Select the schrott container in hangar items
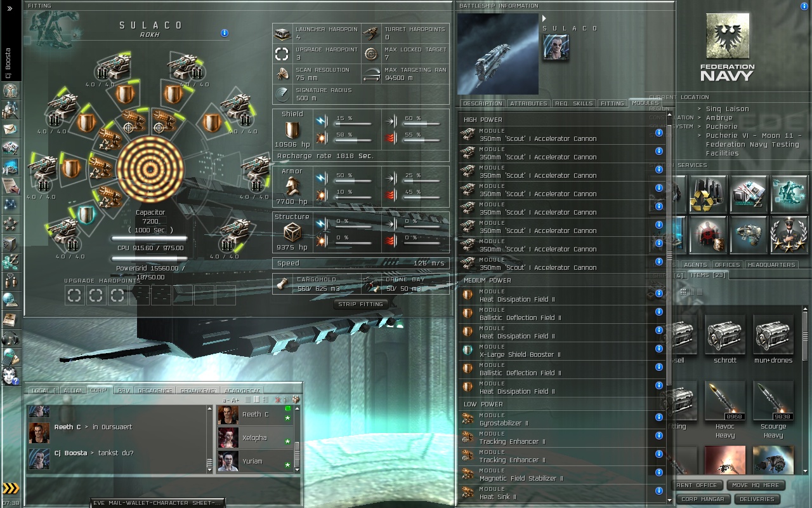The width and height of the screenshot is (812, 508). pyautogui.click(x=725, y=339)
